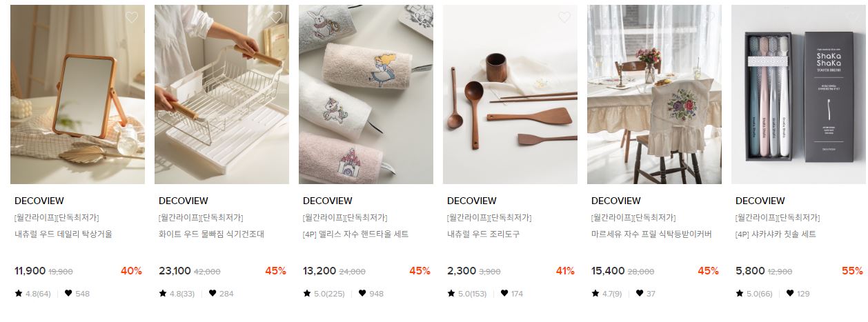Open the embroidered towels product image
Screen dimensions: 868x322
pos(366,94)
